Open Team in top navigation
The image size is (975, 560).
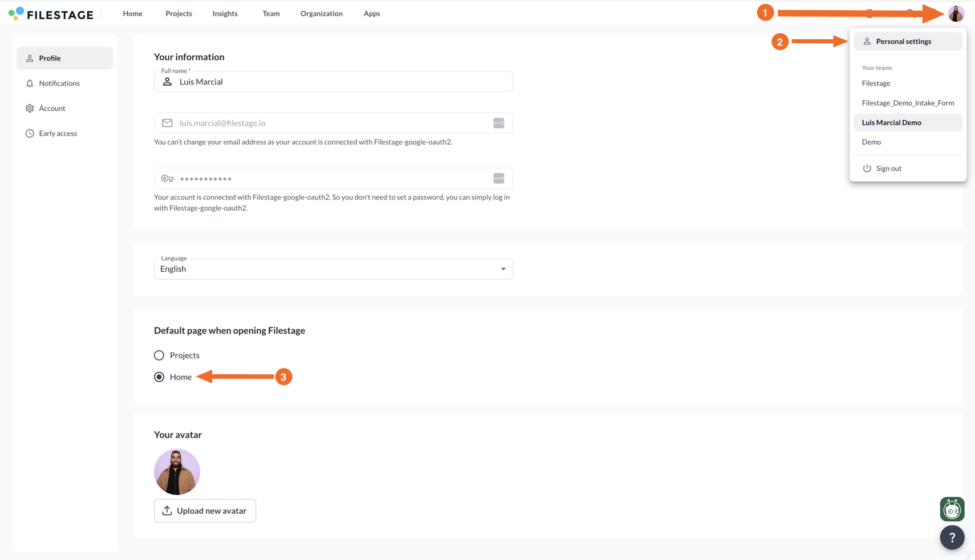pyautogui.click(x=271, y=14)
